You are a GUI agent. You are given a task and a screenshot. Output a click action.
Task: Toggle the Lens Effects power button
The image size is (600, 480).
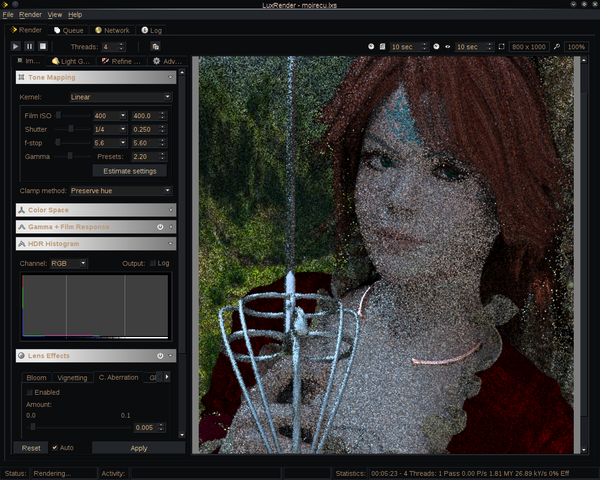[160, 356]
